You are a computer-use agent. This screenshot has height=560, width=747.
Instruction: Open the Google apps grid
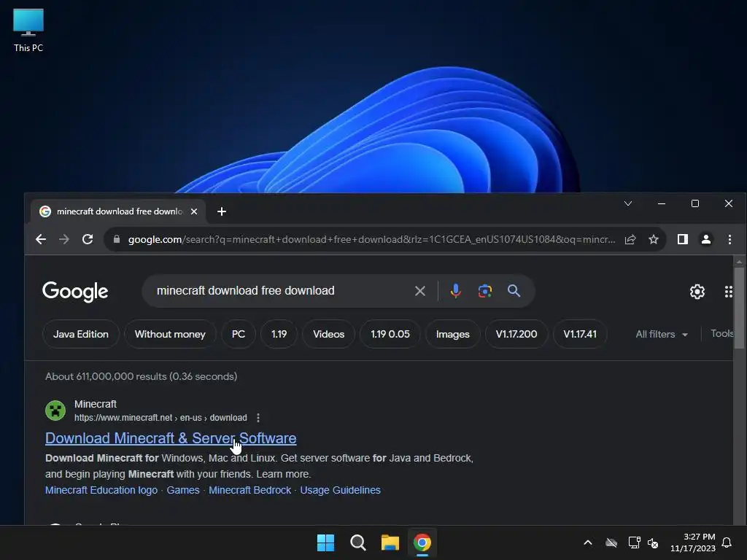729,292
